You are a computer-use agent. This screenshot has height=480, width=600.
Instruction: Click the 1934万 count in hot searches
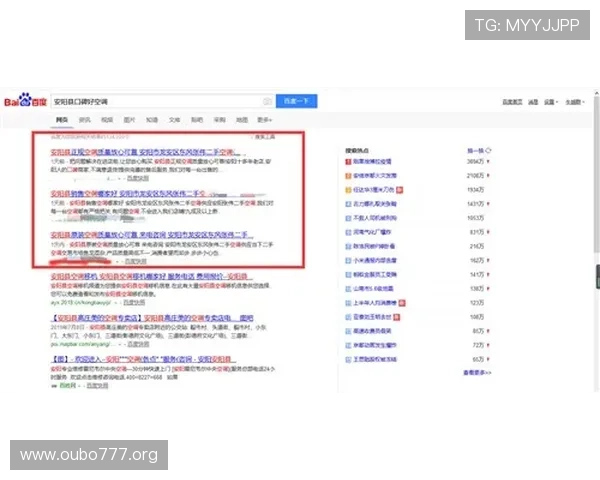[x=476, y=190]
